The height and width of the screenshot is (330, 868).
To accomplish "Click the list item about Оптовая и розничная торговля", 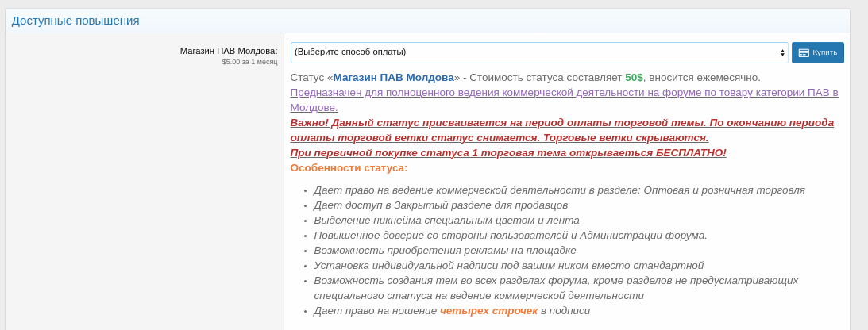I will click(559, 190).
